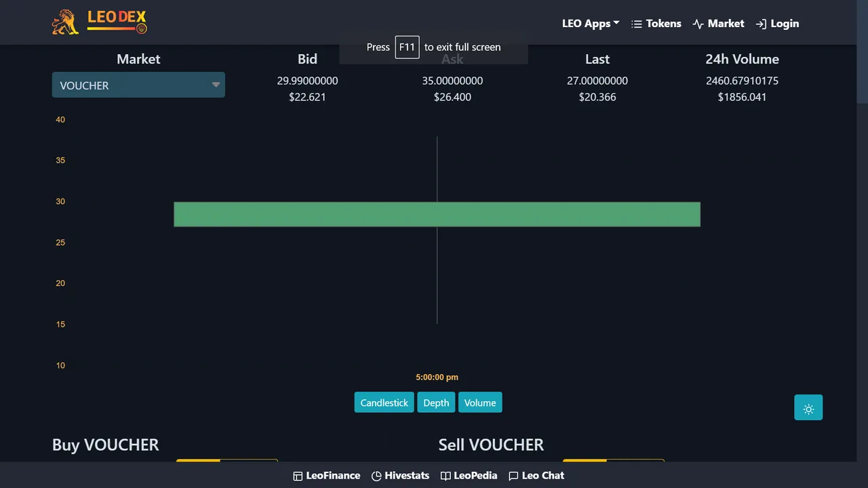The width and height of the screenshot is (868, 488).
Task: Click the Login arrow icon
Action: click(x=761, y=24)
